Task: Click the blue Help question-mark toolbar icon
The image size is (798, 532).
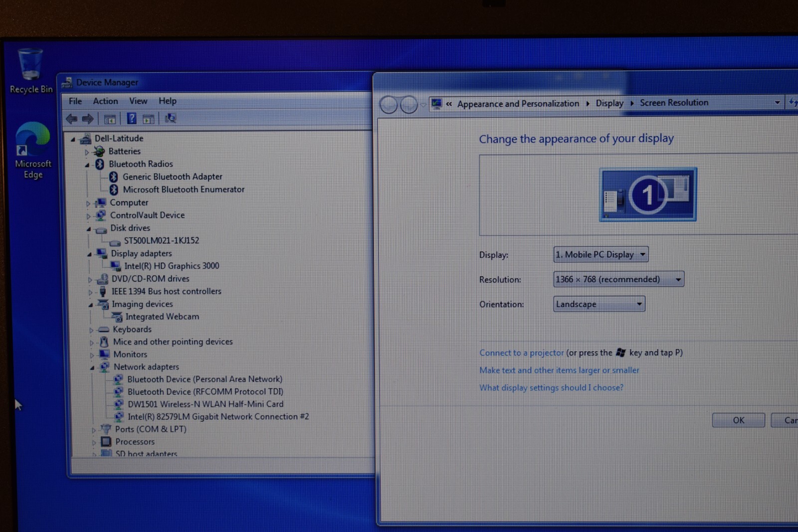Action: 131,118
